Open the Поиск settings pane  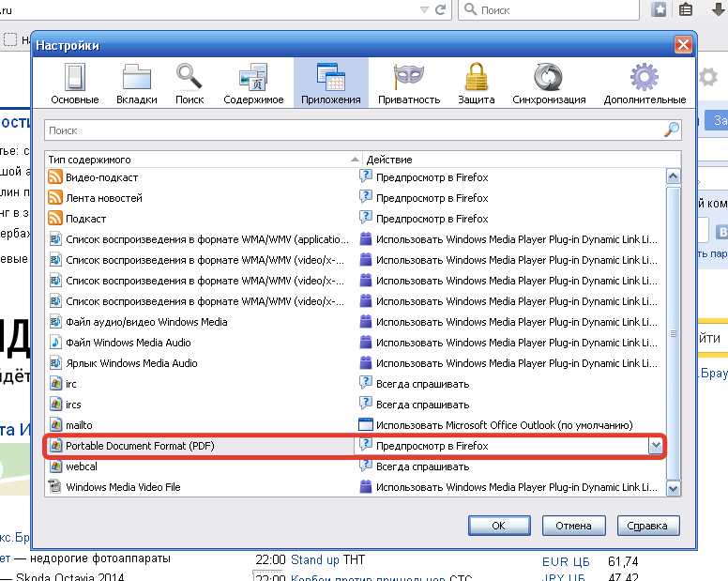(x=190, y=84)
